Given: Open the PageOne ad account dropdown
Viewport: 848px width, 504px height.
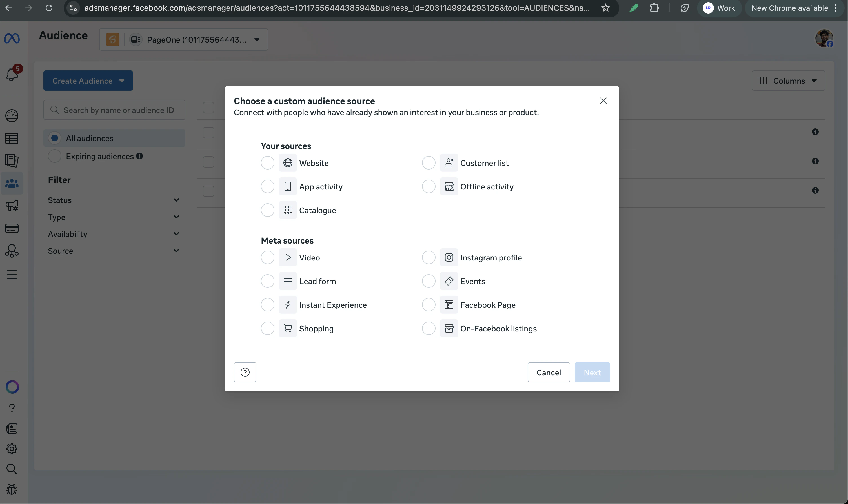Looking at the screenshot, I should (257, 40).
